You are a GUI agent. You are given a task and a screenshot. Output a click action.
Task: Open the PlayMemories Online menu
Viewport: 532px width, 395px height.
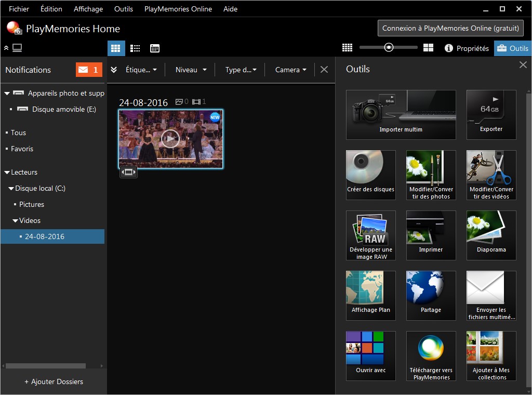178,9
